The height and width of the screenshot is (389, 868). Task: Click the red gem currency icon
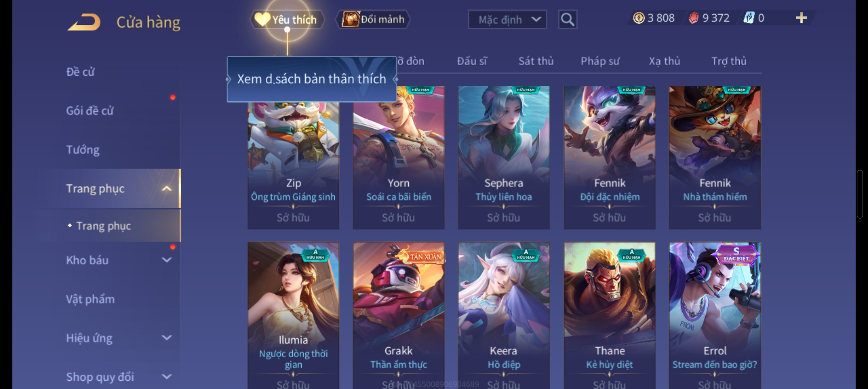tap(694, 18)
